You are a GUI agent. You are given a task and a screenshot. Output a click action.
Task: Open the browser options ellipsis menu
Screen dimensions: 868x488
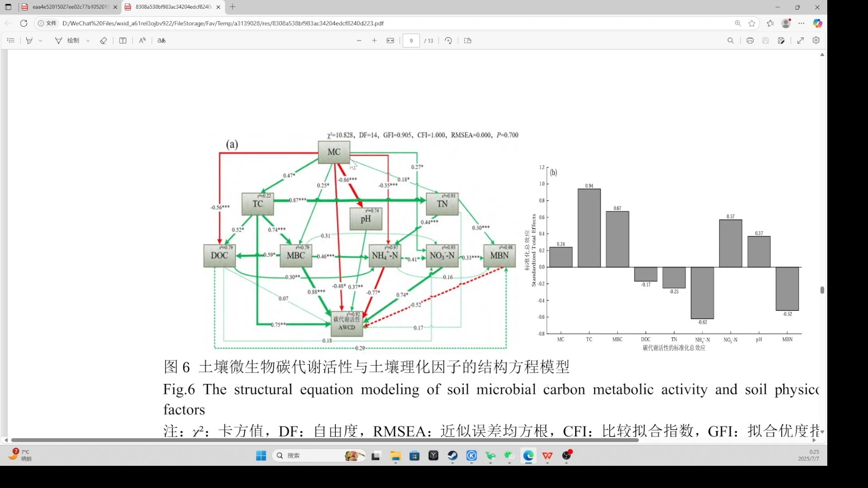pyautogui.click(x=801, y=23)
